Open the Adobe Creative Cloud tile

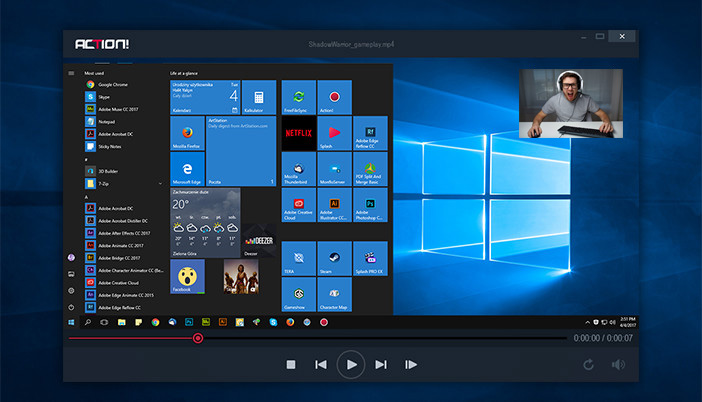299,205
